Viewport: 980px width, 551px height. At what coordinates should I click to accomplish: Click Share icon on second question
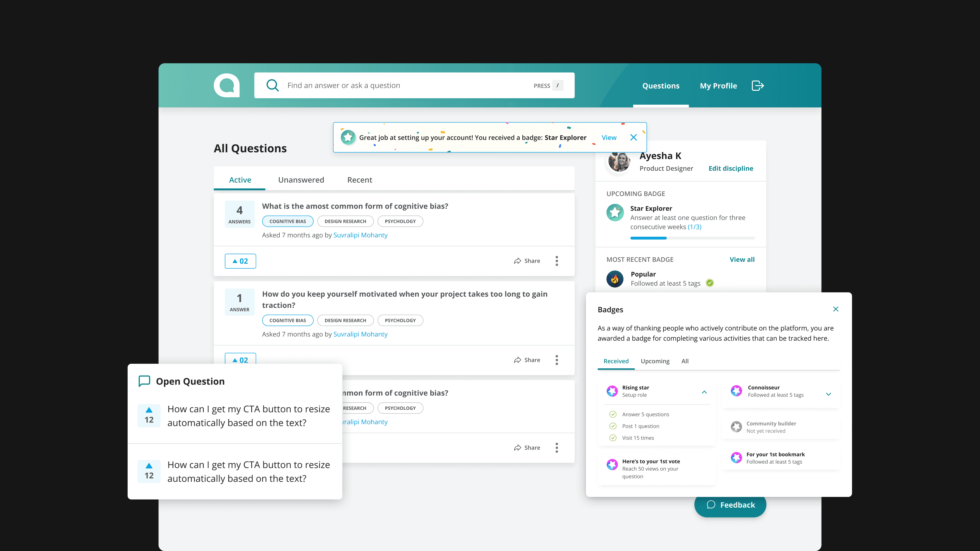[517, 360]
